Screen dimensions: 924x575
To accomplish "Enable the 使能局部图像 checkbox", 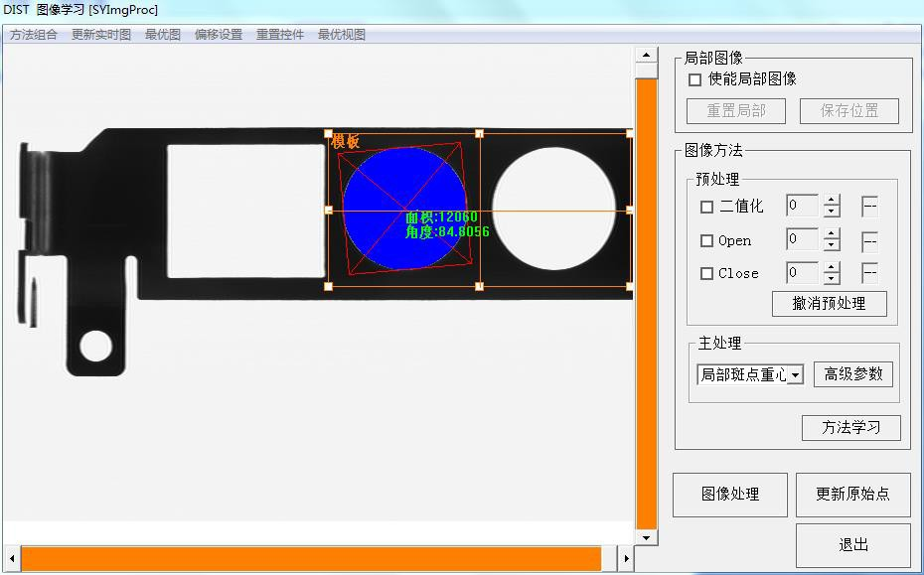I will click(694, 79).
